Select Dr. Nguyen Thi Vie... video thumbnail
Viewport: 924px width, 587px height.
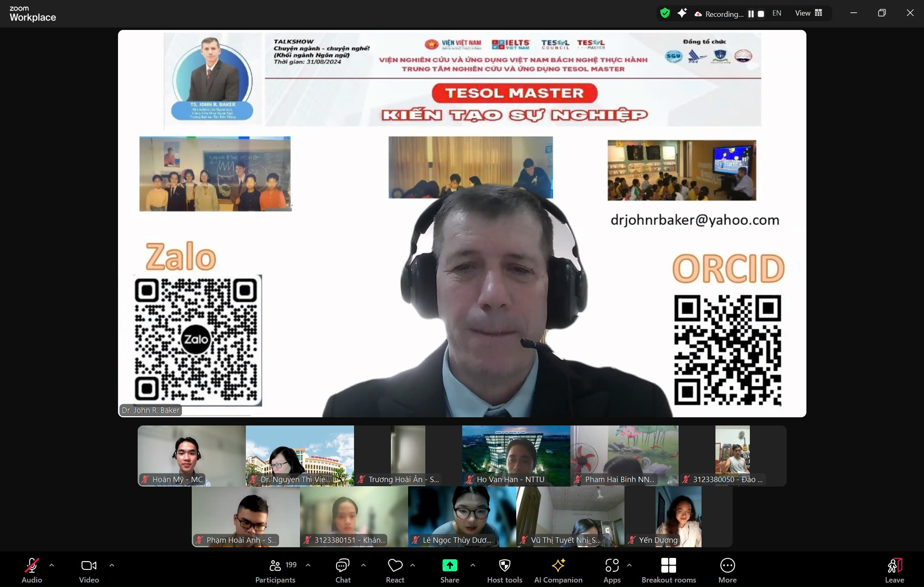(x=300, y=456)
